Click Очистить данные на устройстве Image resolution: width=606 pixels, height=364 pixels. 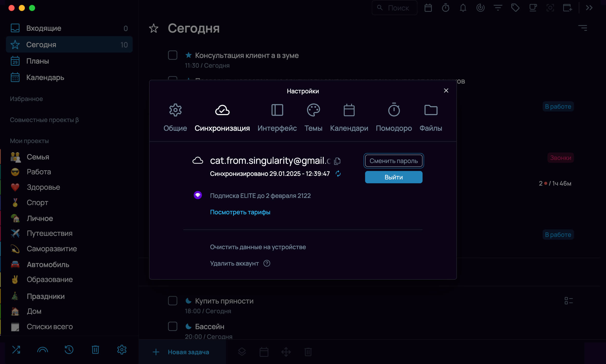click(258, 247)
